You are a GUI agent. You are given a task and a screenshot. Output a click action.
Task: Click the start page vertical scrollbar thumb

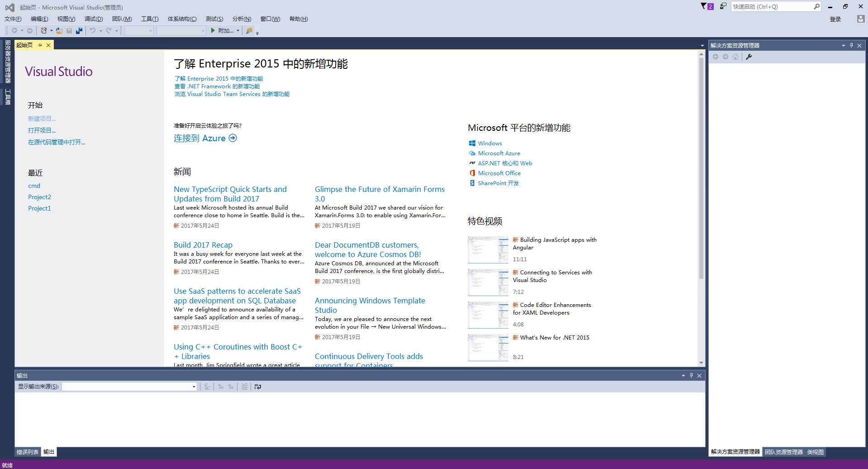(701, 167)
